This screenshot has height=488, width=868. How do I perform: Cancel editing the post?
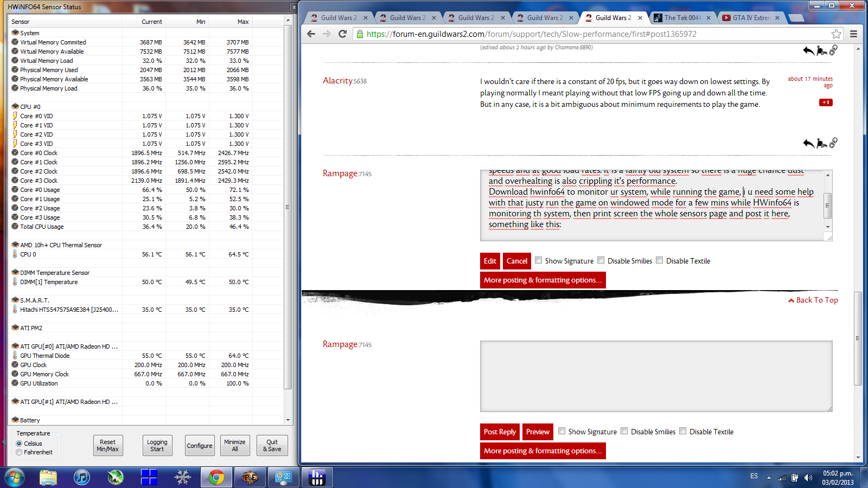pos(516,261)
